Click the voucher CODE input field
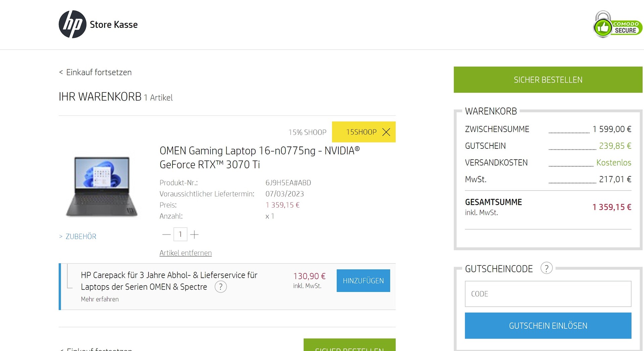644x351 pixels. (548, 294)
